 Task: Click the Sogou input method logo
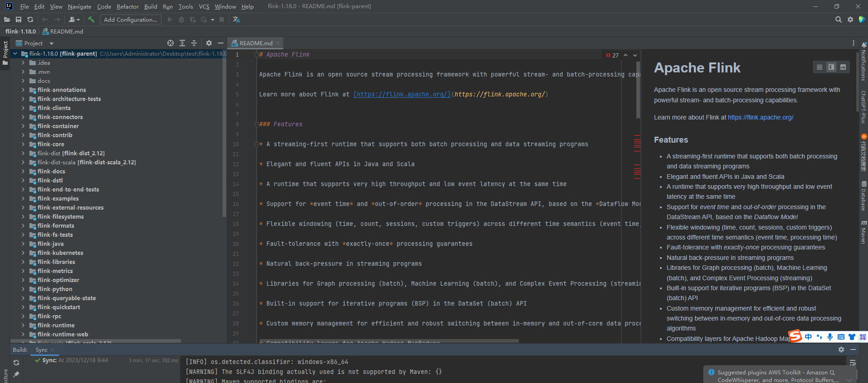click(795, 336)
